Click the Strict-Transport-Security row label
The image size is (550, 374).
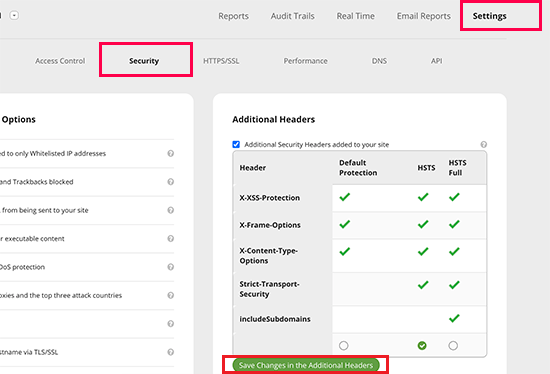(269, 289)
